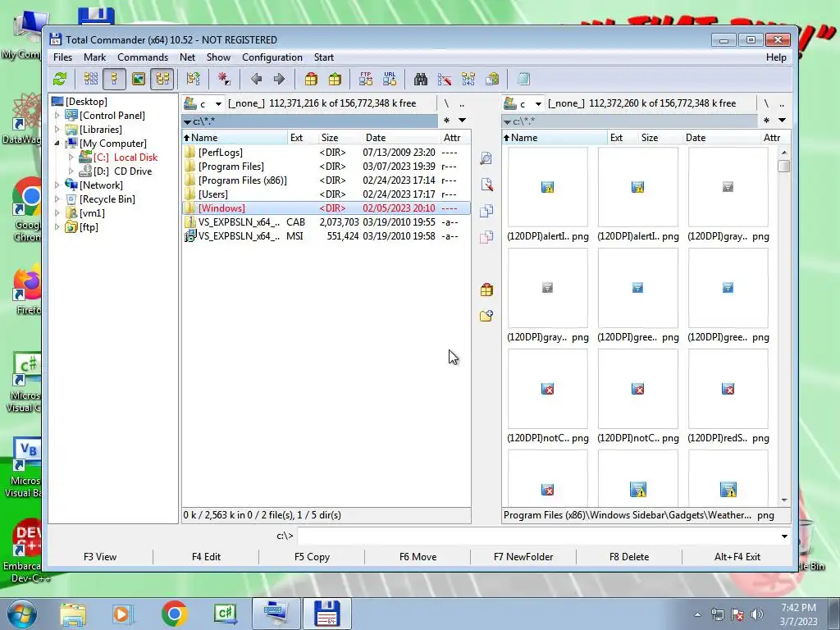Click the unpack files toolbar icon
Image resolution: width=840 pixels, height=630 pixels.
tap(335, 80)
